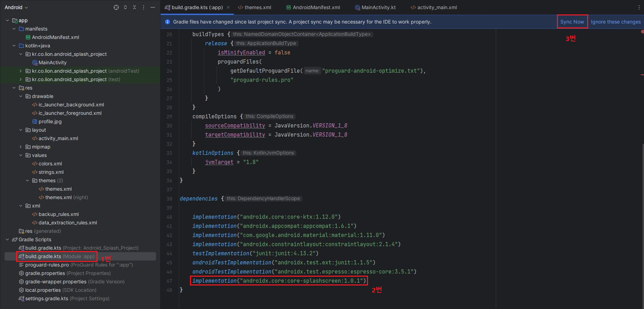Image resolution: width=644 pixels, height=309 pixels.
Task: Click the core-ktx implementation line
Action: (x=267, y=217)
